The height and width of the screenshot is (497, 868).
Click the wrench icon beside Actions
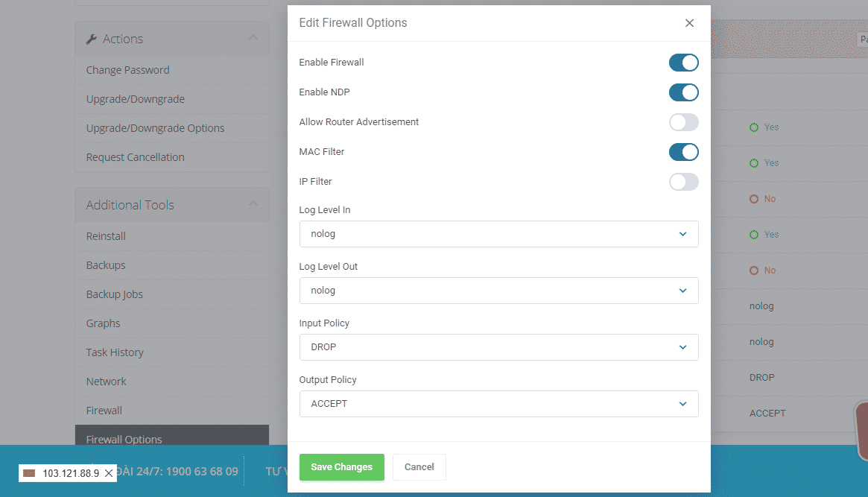pos(92,39)
